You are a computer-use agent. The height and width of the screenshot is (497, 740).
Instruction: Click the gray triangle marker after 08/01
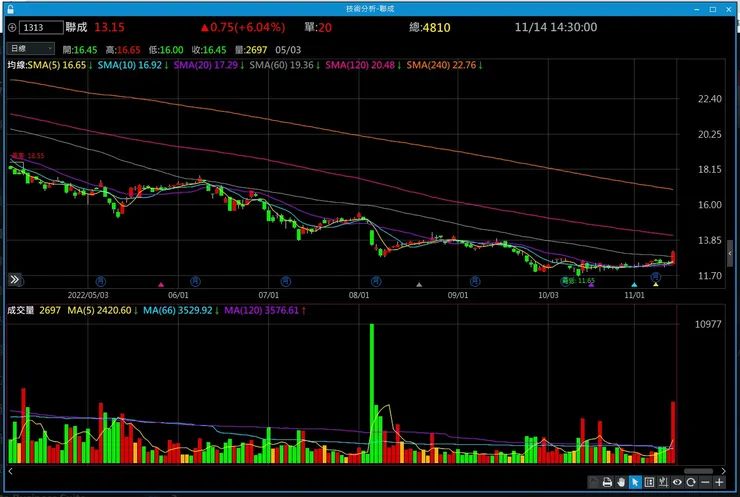[419, 285]
